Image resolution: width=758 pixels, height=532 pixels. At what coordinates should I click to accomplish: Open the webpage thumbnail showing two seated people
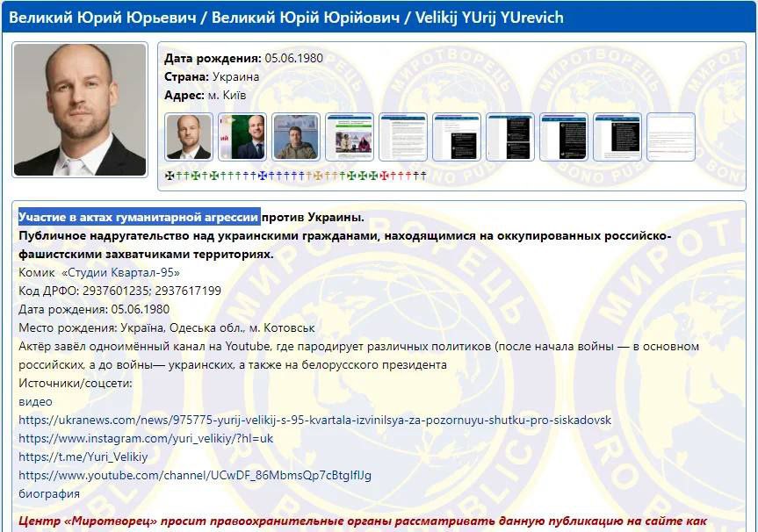tap(350, 137)
